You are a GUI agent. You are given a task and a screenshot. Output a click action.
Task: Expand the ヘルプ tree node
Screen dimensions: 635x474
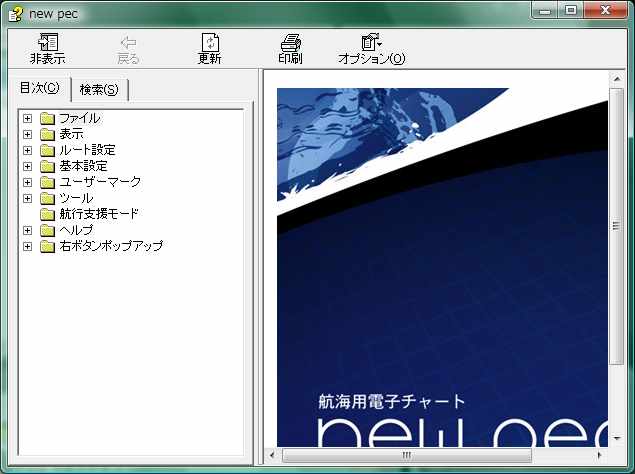point(27,230)
